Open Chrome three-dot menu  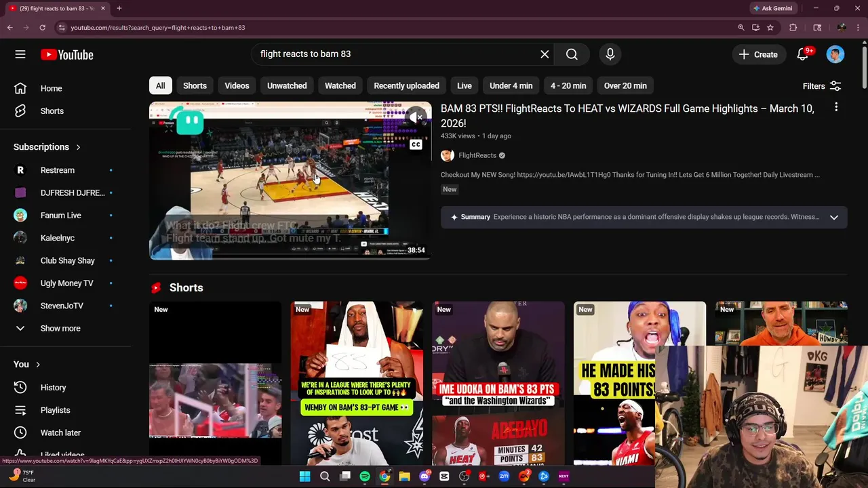pyautogui.click(x=859, y=27)
